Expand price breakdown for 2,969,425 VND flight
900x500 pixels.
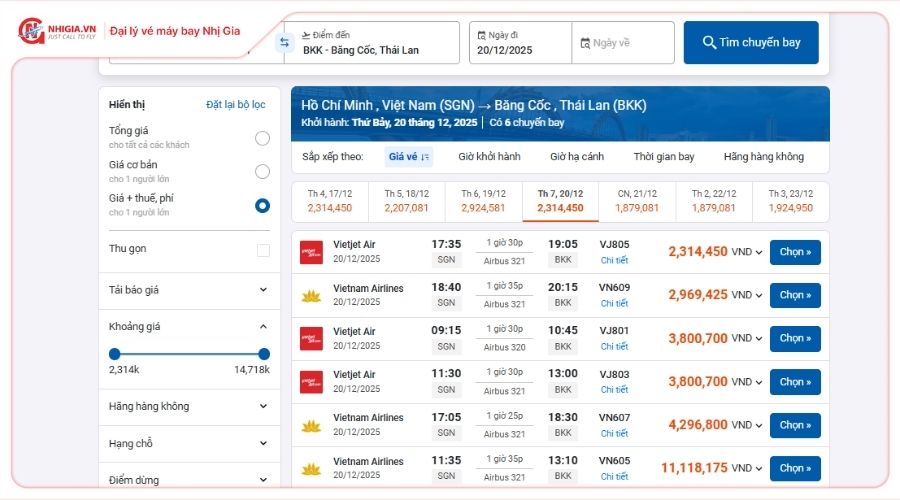tap(759, 296)
